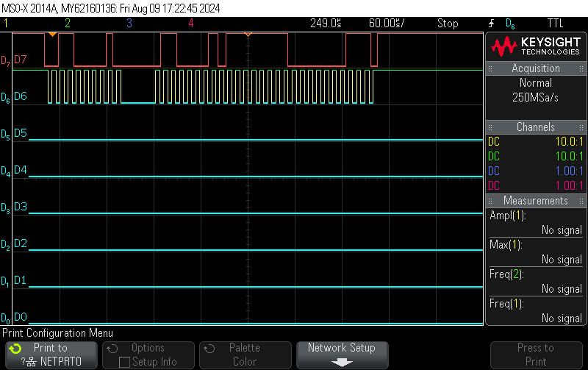Screen dimensions: 588x370
Task: Select channel 1 indicator in status bar
Action: point(6,24)
